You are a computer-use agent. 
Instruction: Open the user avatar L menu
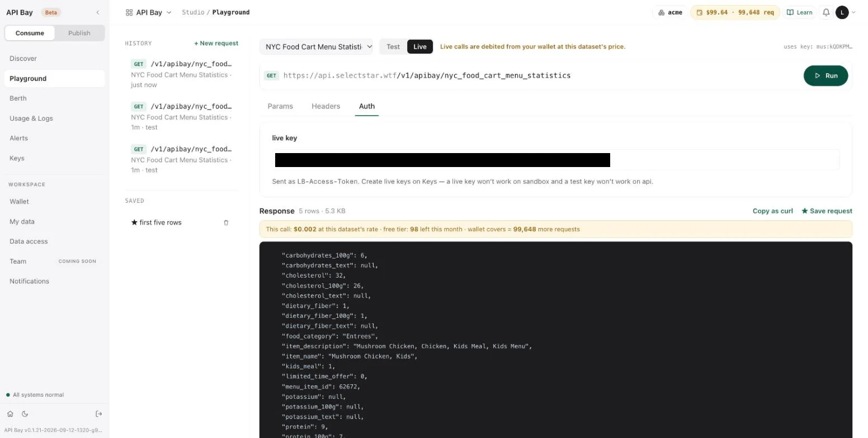pyautogui.click(x=842, y=12)
